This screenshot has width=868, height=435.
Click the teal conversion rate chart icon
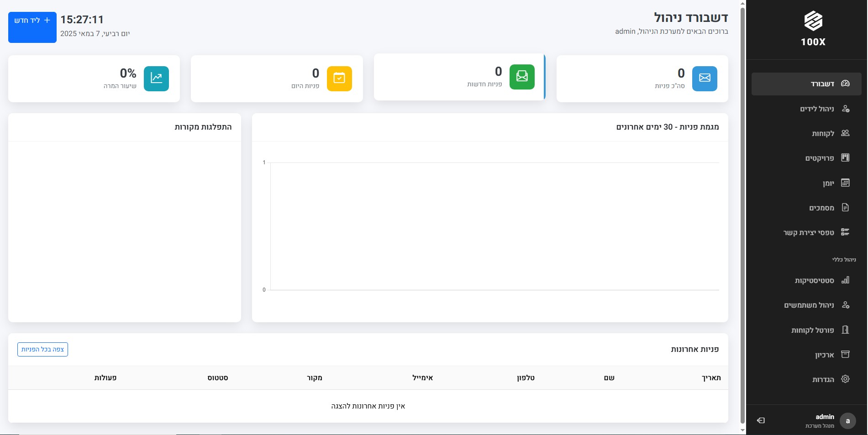coord(156,79)
